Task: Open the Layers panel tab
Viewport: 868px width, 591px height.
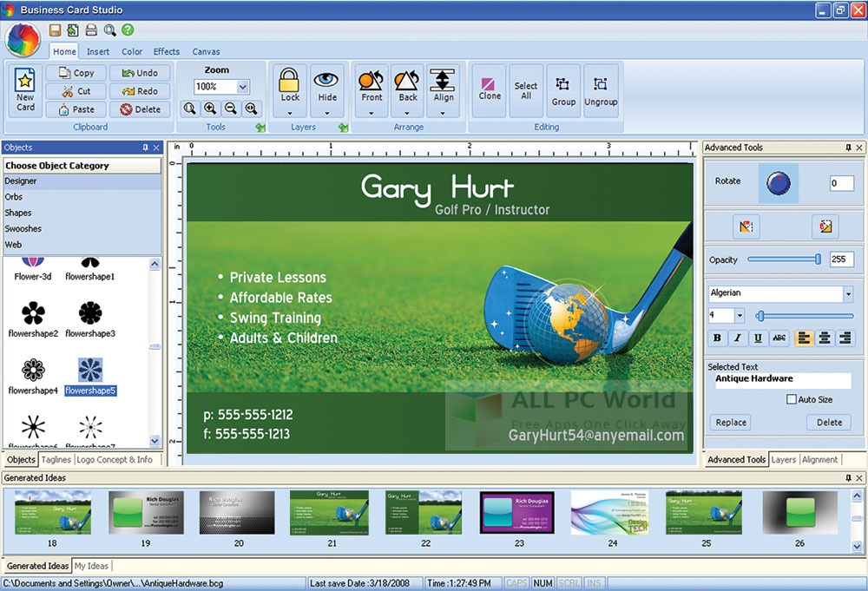Action: tap(783, 460)
